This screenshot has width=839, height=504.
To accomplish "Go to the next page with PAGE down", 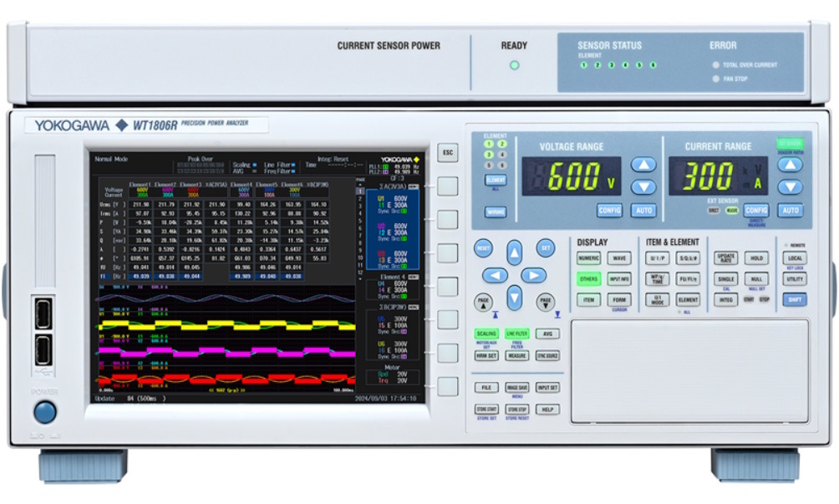I will (545, 303).
